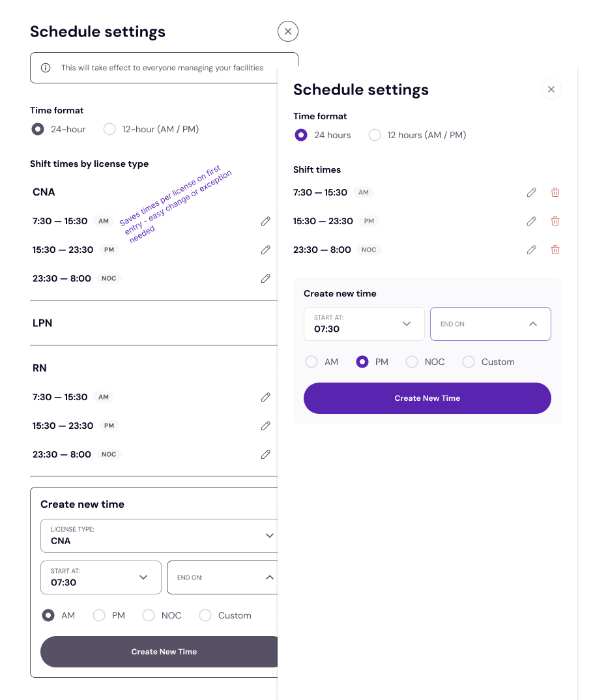Delete the 23:30 — 8:00 NOC shift in right panel
The width and height of the screenshot is (608, 700).
(x=555, y=250)
